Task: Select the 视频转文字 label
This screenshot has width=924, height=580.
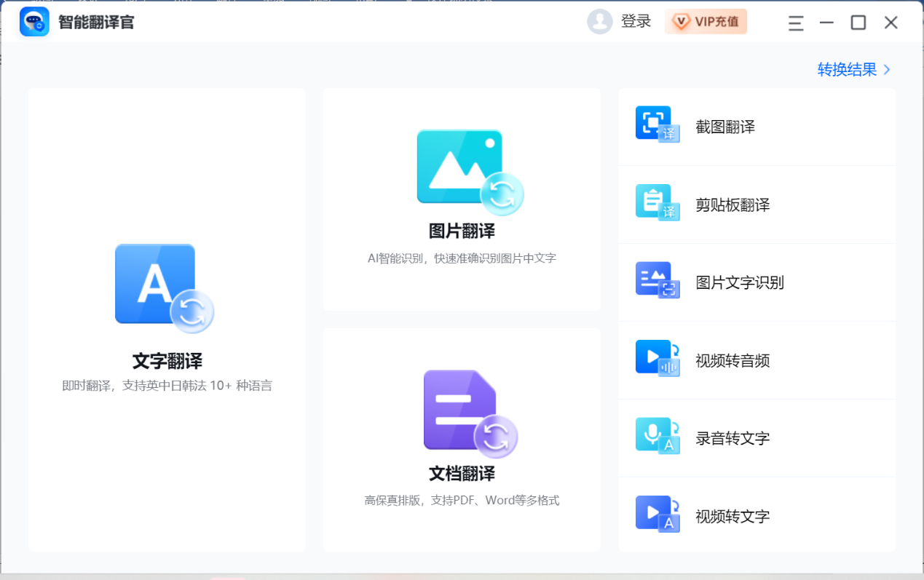Action: pyautogui.click(x=733, y=517)
